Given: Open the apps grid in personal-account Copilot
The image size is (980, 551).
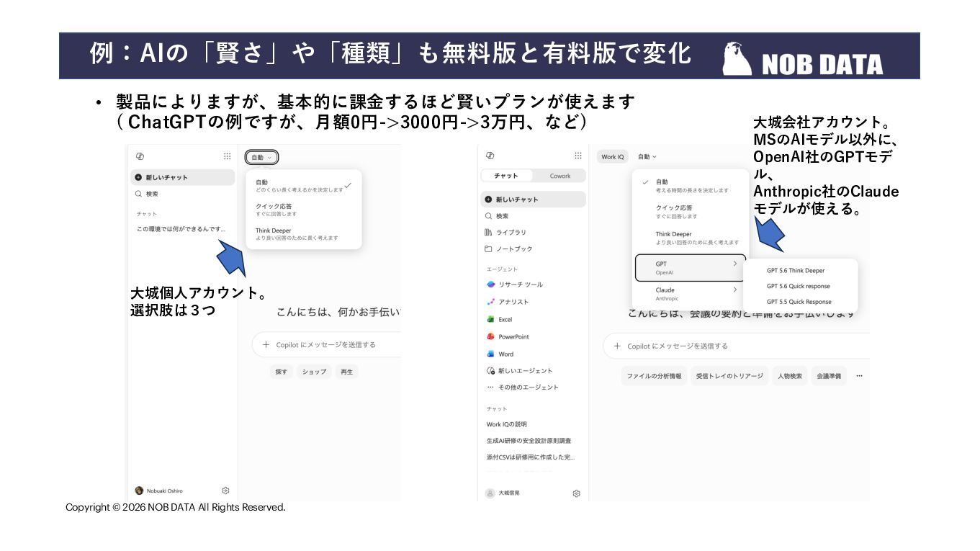Looking at the screenshot, I should (228, 156).
